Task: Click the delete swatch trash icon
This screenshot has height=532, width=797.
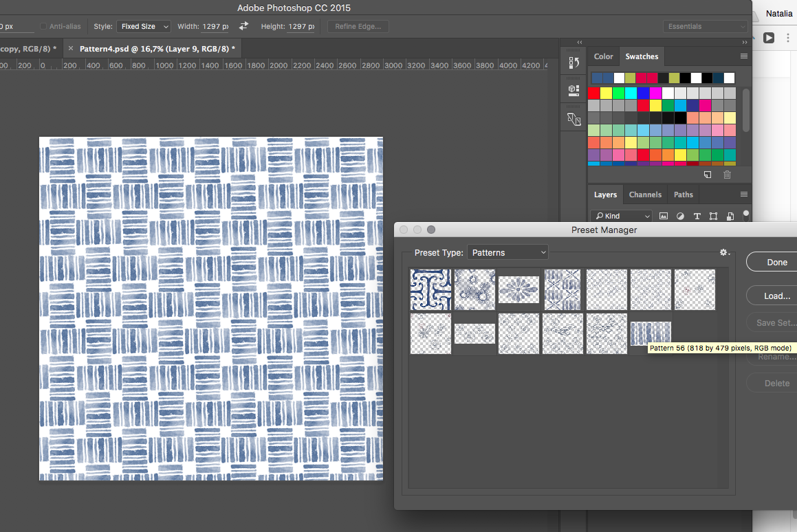Action: (727, 175)
